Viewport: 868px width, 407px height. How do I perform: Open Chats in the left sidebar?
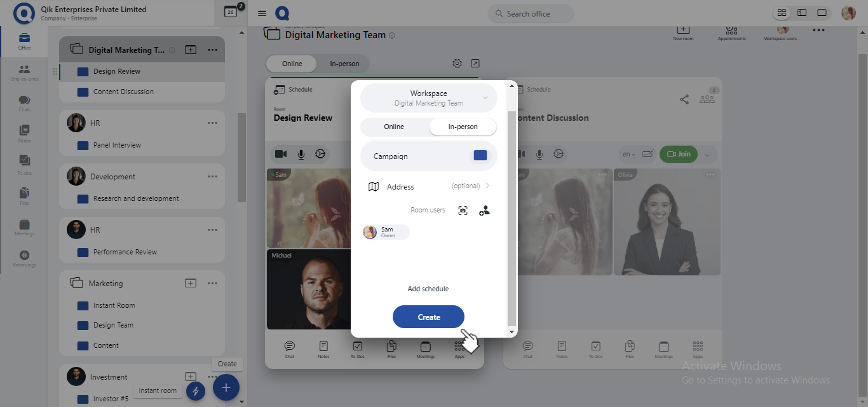point(24,104)
